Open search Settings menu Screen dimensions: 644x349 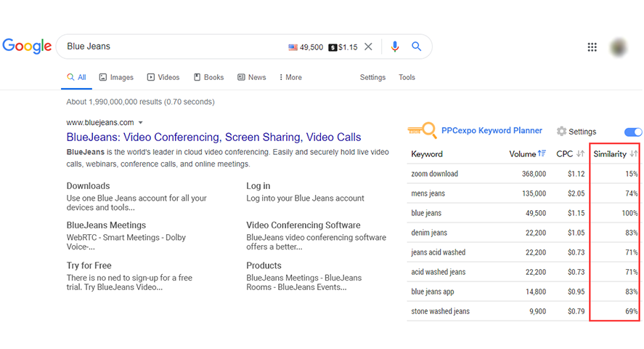[x=372, y=77]
